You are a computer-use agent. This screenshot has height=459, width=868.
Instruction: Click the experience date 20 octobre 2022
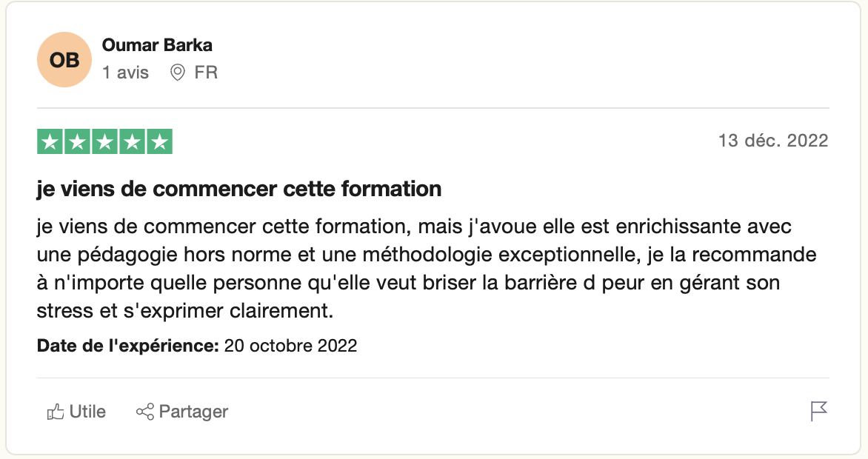point(290,346)
